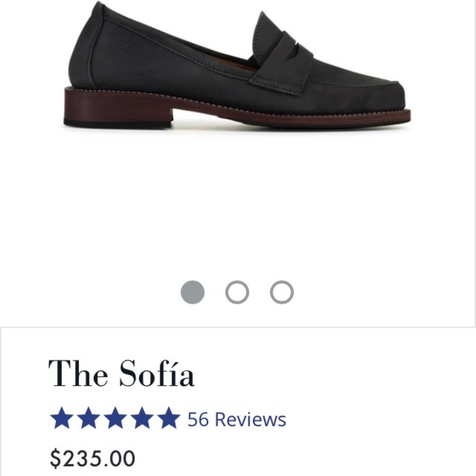
Task: Tap the fourth rating star
Action: click(x=141, y=419)
